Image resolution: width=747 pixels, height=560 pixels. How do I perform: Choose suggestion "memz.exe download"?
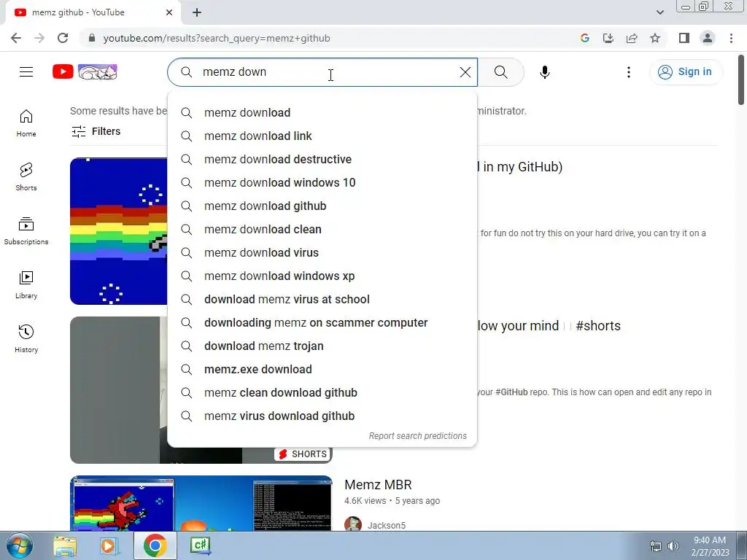(322, 369)
